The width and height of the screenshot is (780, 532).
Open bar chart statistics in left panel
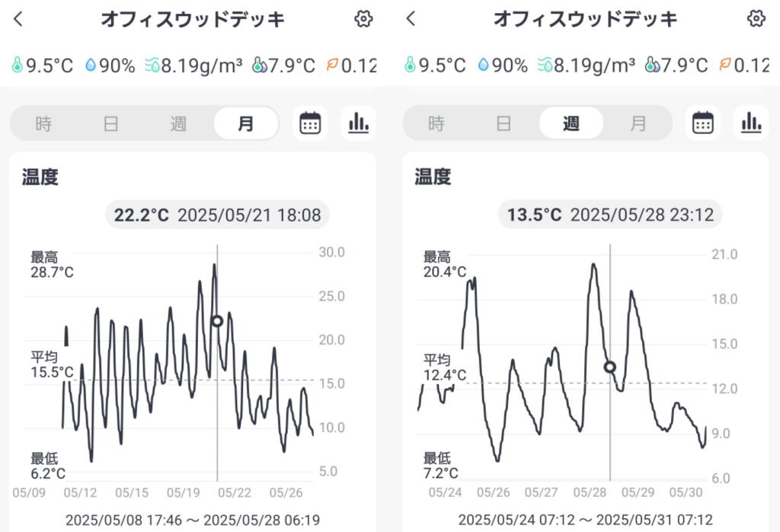[358, 123]
